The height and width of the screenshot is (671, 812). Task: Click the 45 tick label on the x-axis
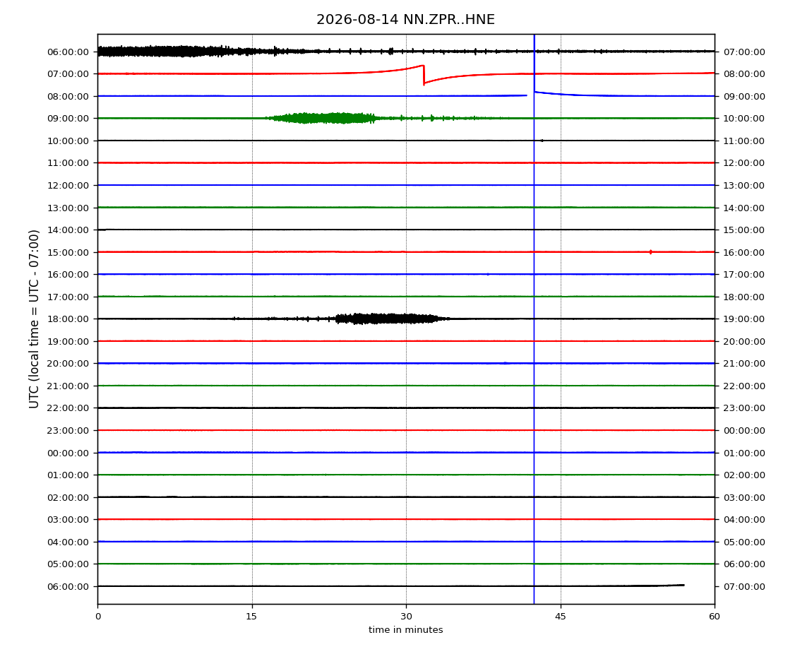pos(561,617)
